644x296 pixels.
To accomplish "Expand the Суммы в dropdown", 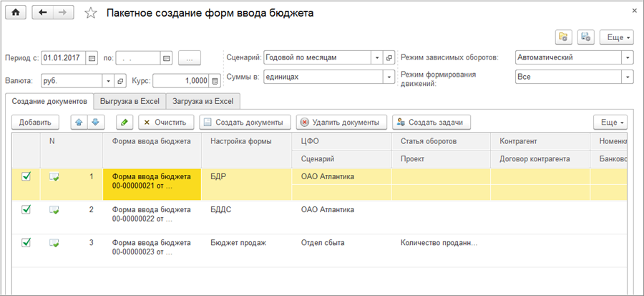I will coord(389,76).
